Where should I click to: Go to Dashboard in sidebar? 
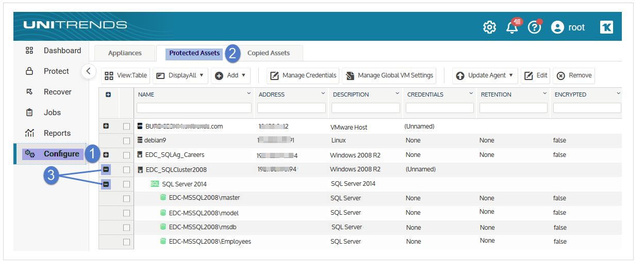[53, 51]
